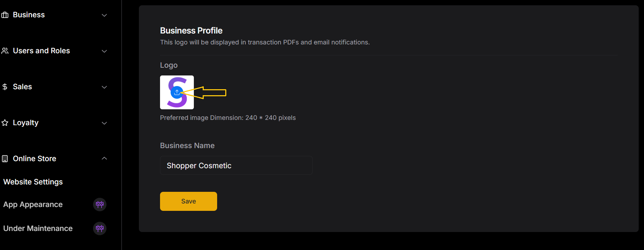The height and width of the screenshot is (250, 644).
Task: Click the Loyalty star icon
Action: click(x=5, y=123)
